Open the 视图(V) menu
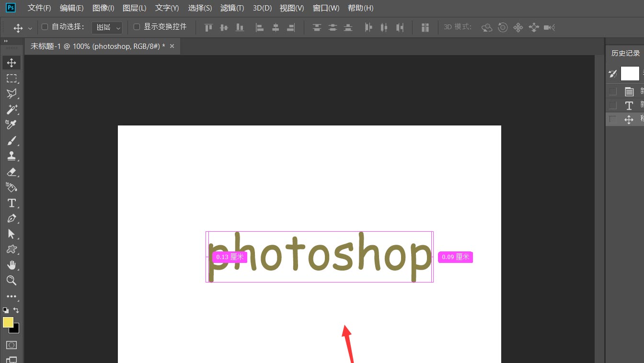The height and width of the screenshot is (363, 644). (x=292, y=8)
